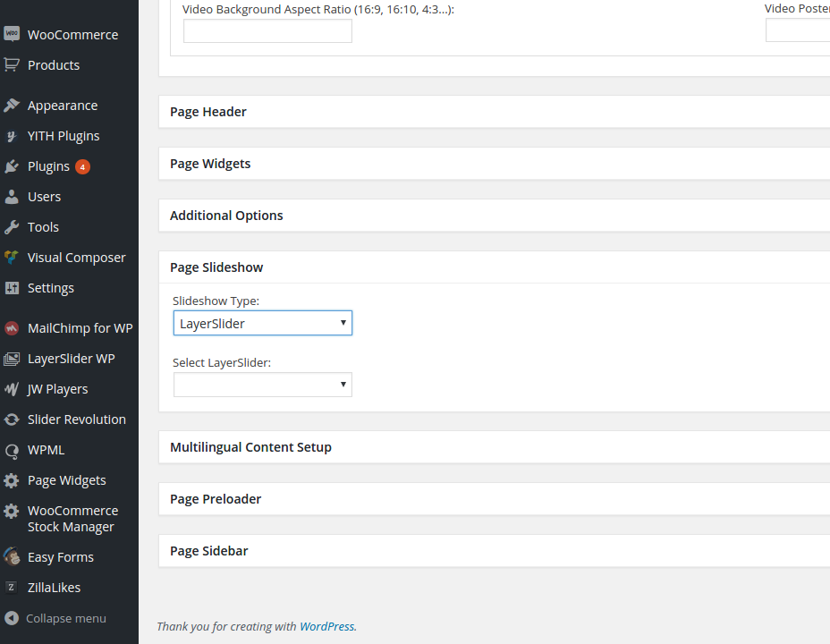Viewport: 830px width, 644px height.
Task: Click the Video Background Aspect Ratio field
Action: [x=267, y=31]
